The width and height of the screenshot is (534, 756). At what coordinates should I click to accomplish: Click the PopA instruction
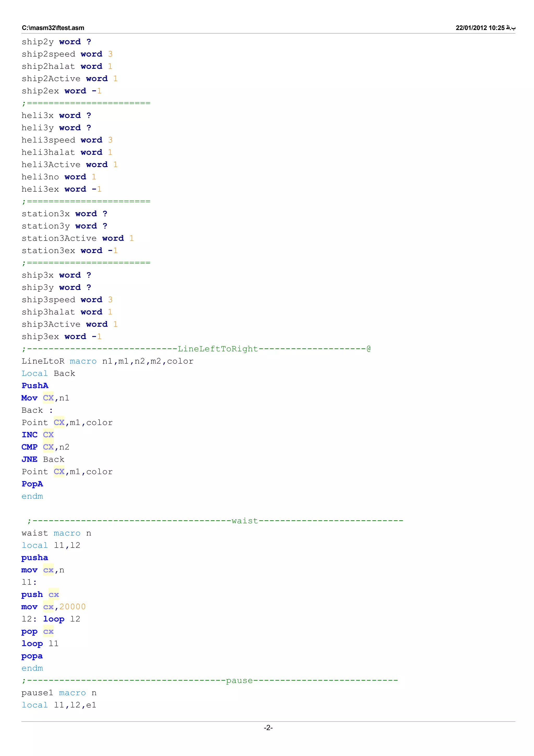point(32,484)
